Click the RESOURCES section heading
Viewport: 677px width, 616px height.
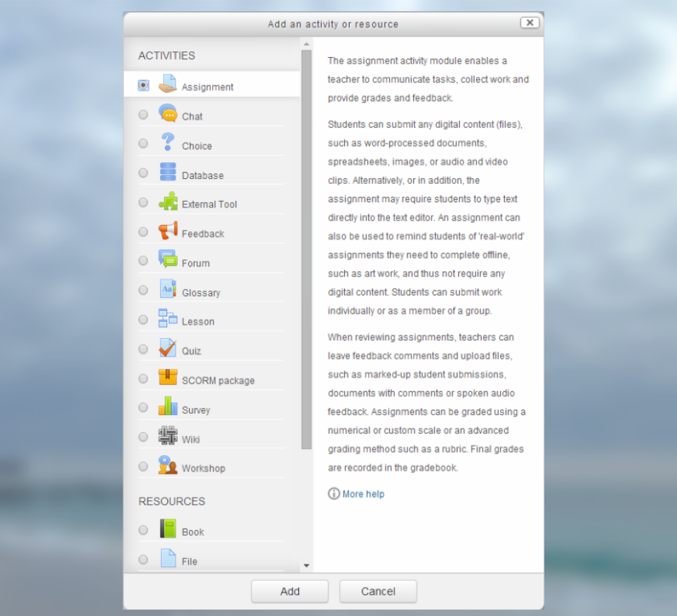[172, 501]
